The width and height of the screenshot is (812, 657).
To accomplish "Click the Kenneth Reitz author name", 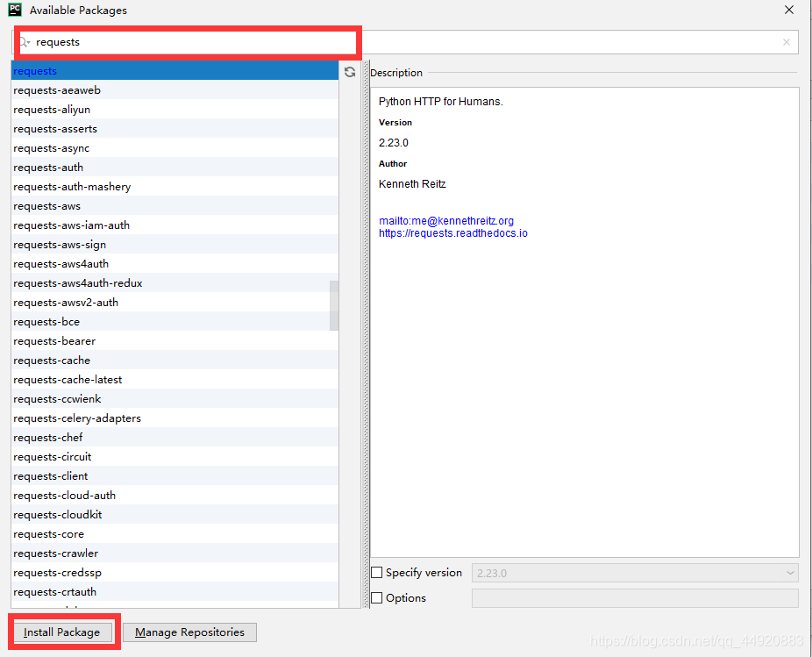I will [412, 184].
